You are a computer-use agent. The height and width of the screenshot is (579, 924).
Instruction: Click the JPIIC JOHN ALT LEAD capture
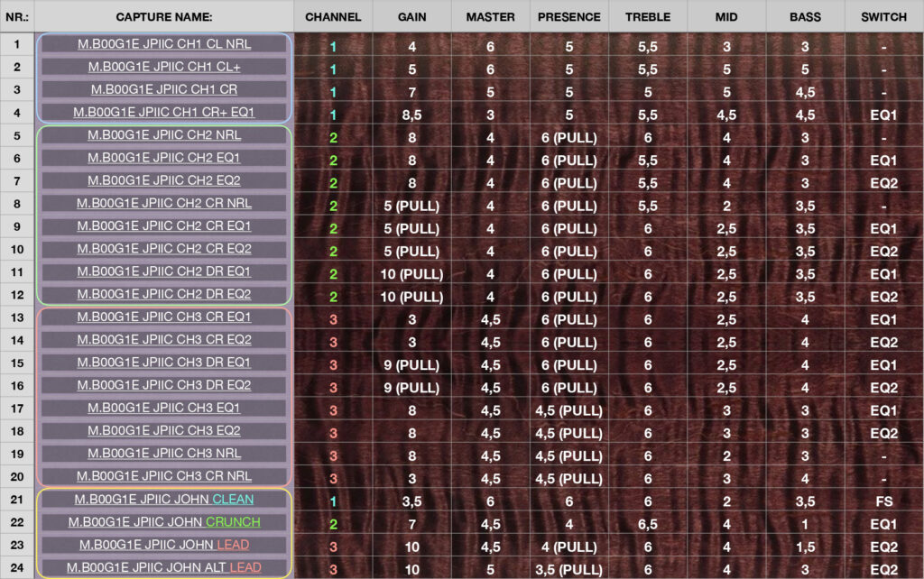164,567
